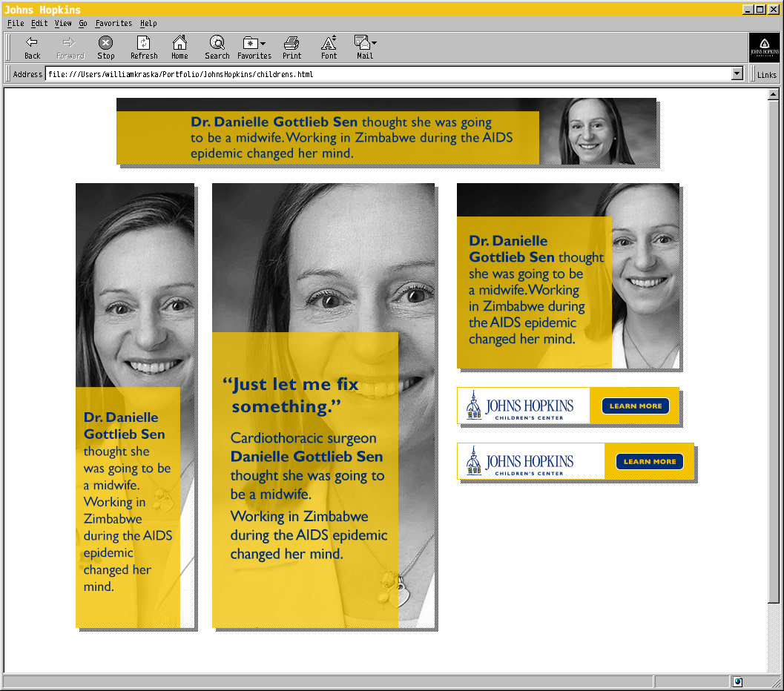784x691 pixels.
Task: Maximize the browser window
Action: coord(760,10)
